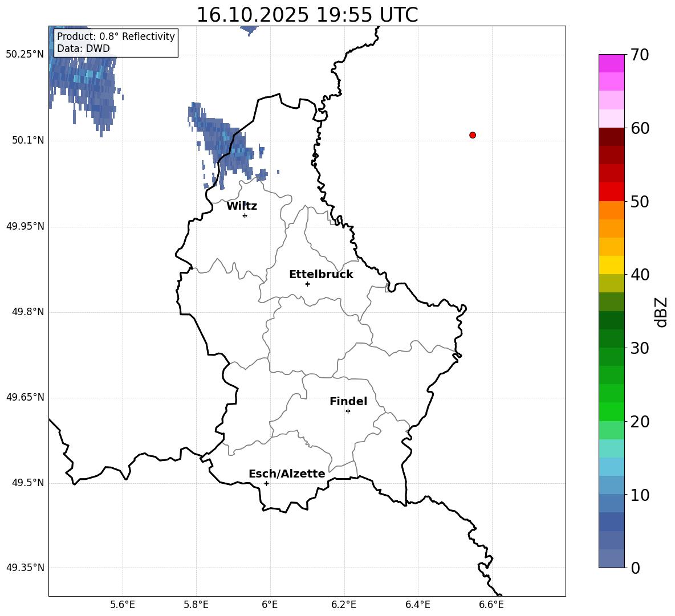This screenshot has height=616, width=675.
Task: Click the dBZ colorbar label
Action: click(x=661, y=312)
